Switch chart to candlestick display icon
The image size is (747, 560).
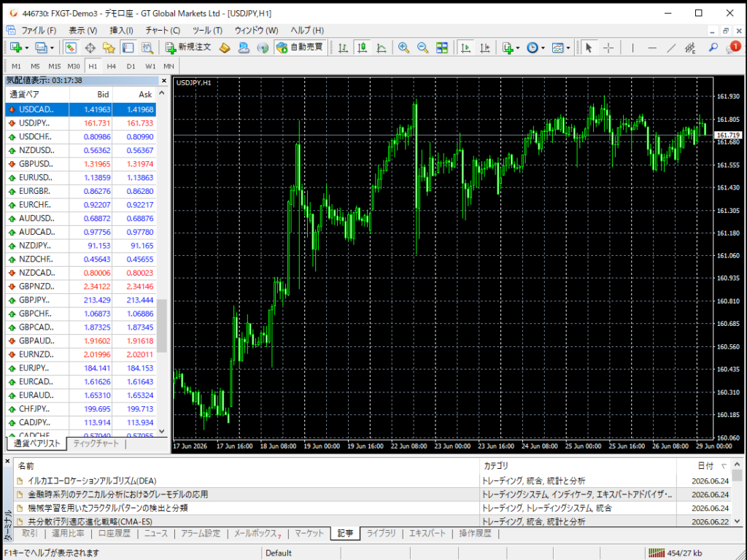tap(362, 47)
